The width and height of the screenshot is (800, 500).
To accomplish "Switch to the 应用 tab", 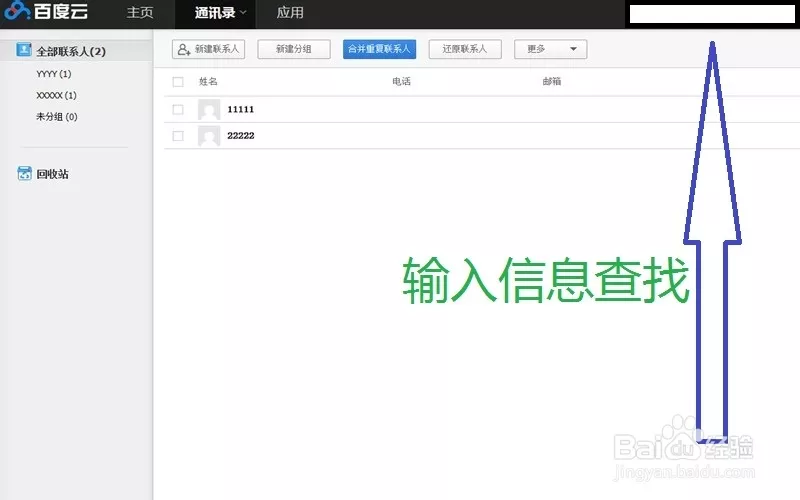I will (290, 13).
